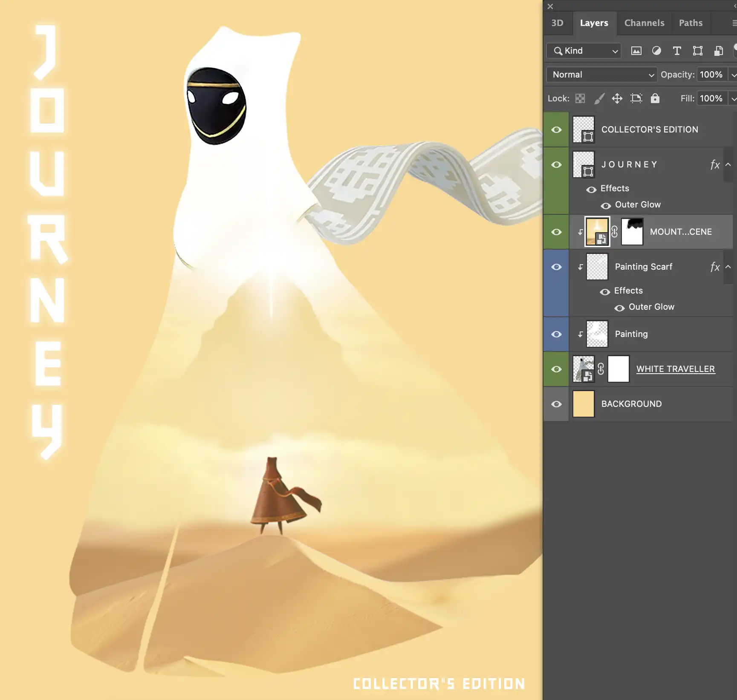Open the blend mode dropdown
This screenshot has height=700, width=737.
pyautogui.click(x=601, y=75)
